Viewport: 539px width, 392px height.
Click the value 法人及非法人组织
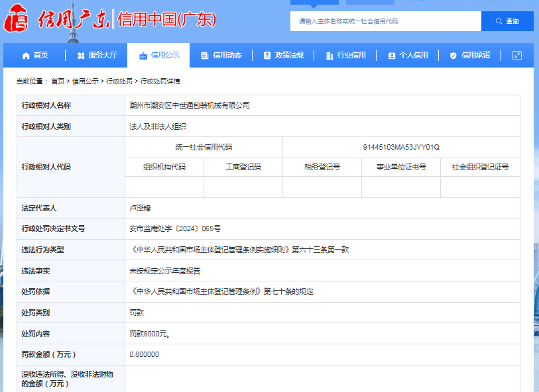pyautogui.click(x=158, y=126)
